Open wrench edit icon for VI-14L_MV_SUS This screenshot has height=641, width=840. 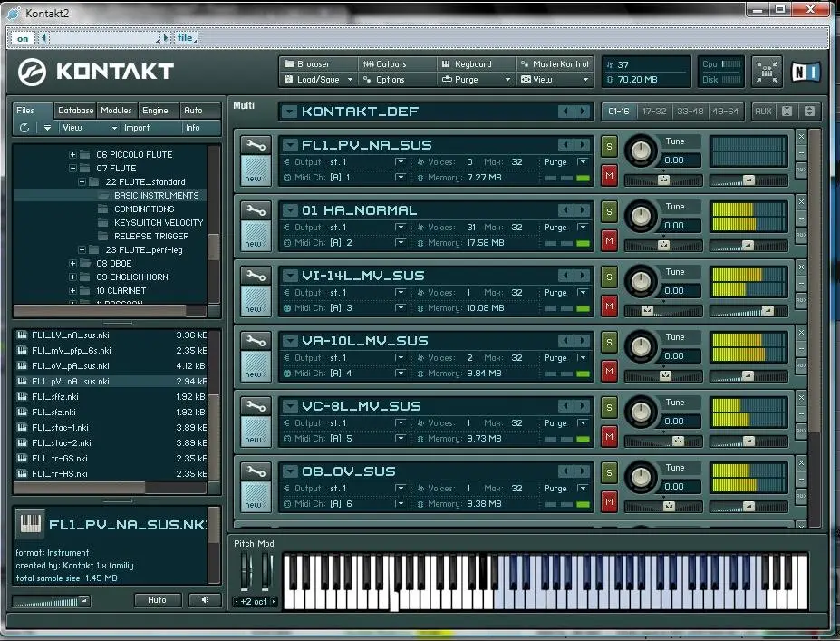click(x=256, y=276)
